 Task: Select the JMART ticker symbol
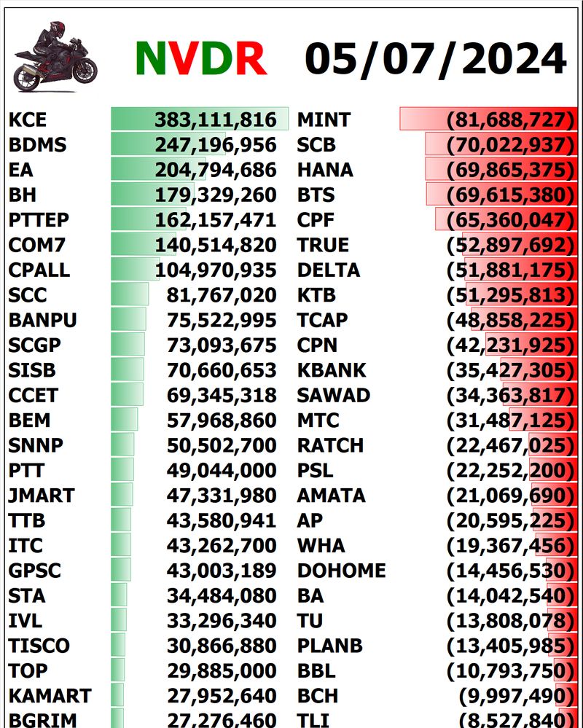[x=42, y=496]
